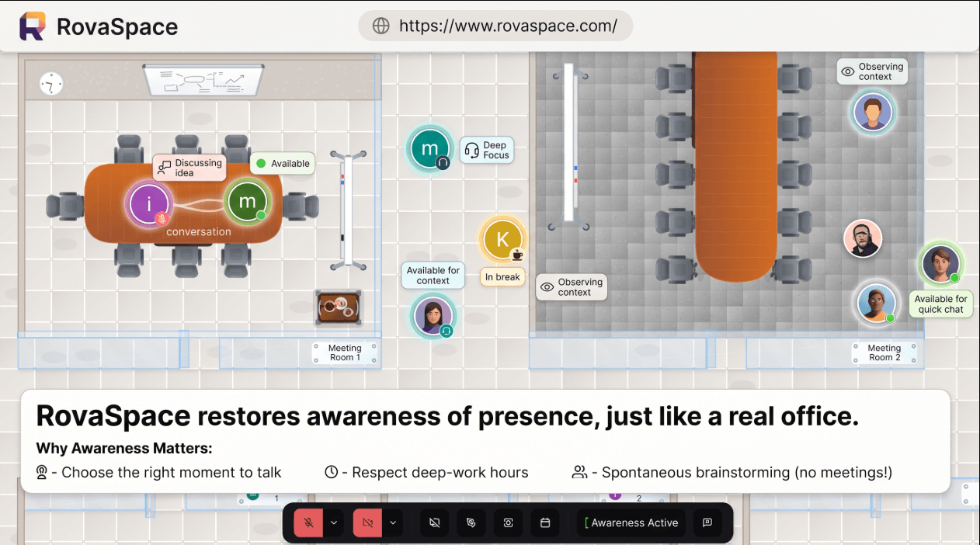This screenshot has height=545, width=980.
Task: Unmute the microphone in the bottom toolbar
Action: click(x=308, y=523)
